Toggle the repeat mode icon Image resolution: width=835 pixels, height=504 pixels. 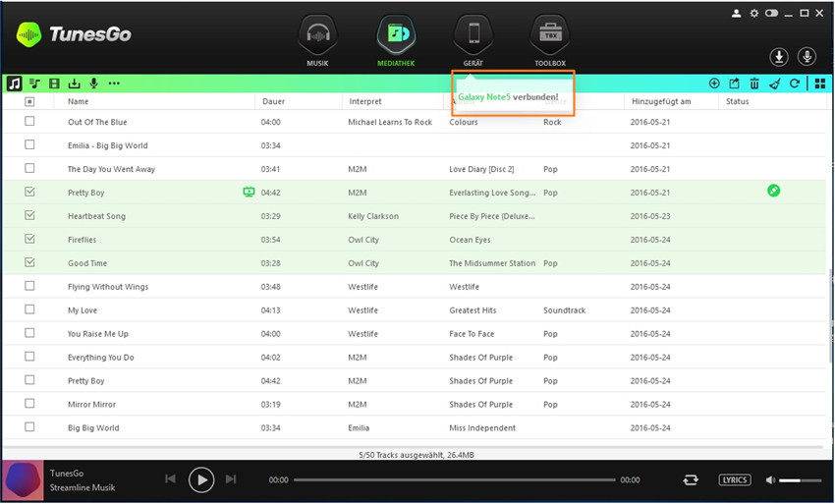click(691, 480)
